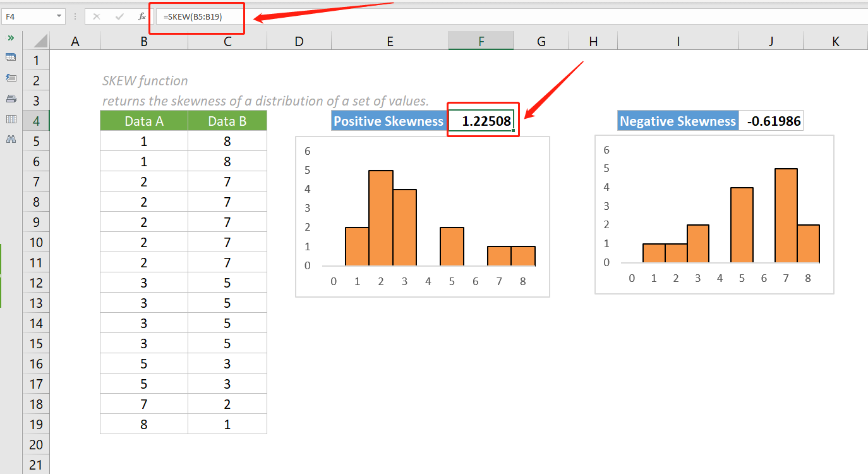This screenshot has height=474, width=868.
Task: Click the formula bar showing =SKEW(B5:B19)
Action: (x=196, y=17)
